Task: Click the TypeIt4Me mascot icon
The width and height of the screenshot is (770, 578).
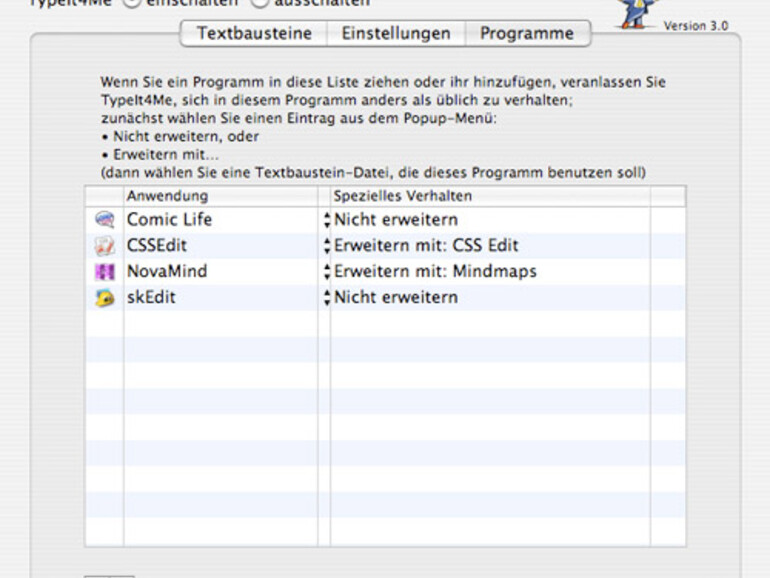Action: (636, 13)
